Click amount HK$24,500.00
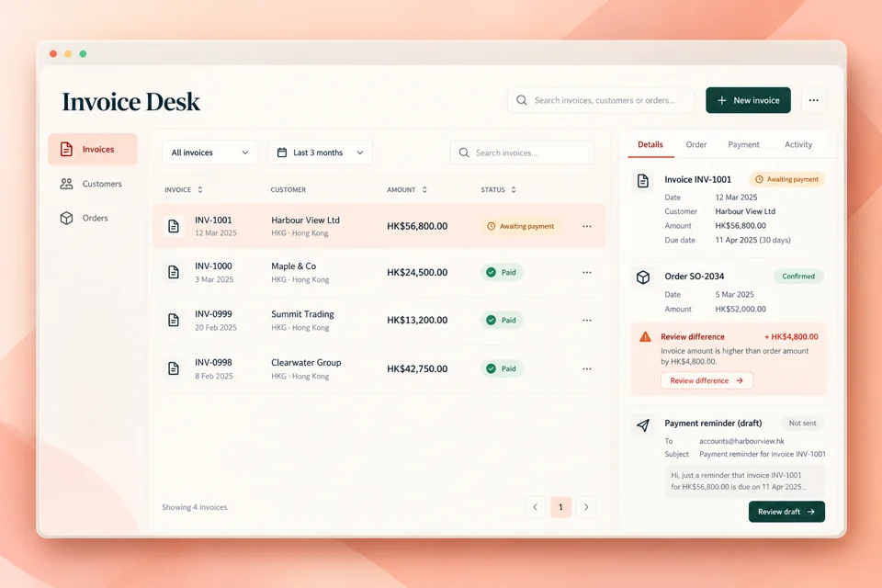The width and height of the screenshot is (882, 588). 417,272
